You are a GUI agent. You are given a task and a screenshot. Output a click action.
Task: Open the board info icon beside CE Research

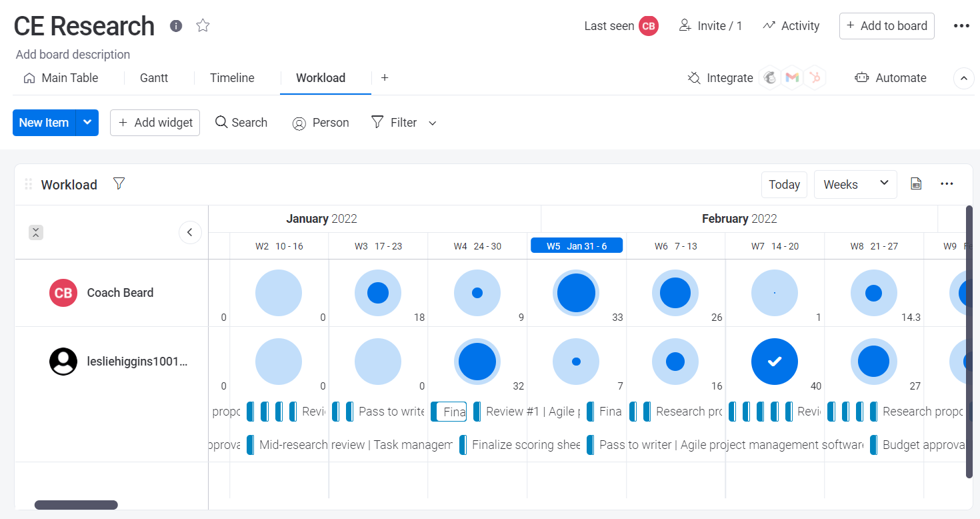[x=175, y=26]
